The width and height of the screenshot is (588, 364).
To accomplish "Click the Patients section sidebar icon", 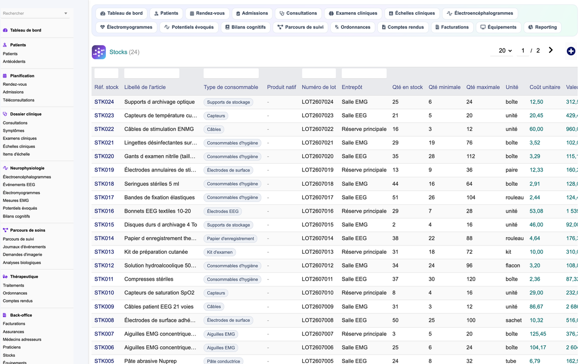I will [x=5, y=45].
